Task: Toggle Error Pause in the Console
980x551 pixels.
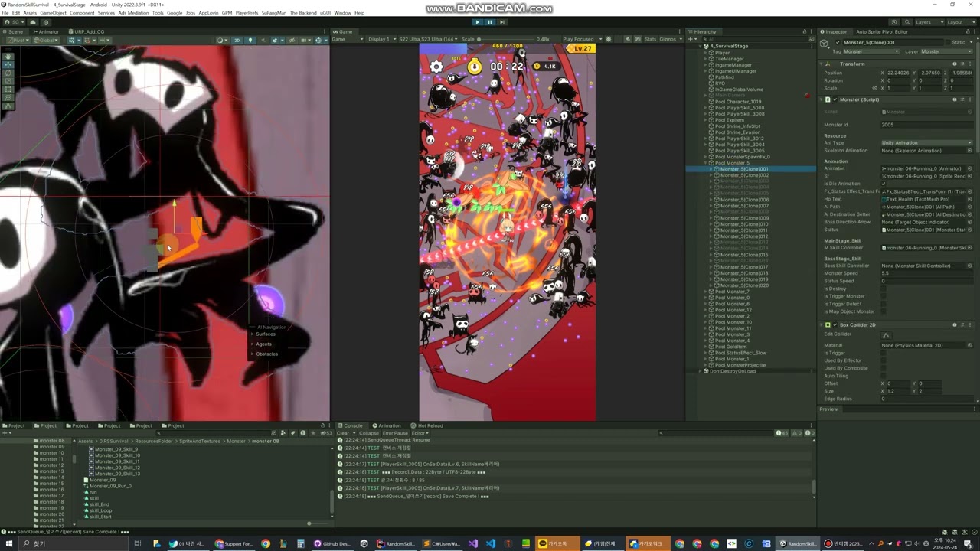Action: [395, 433]
